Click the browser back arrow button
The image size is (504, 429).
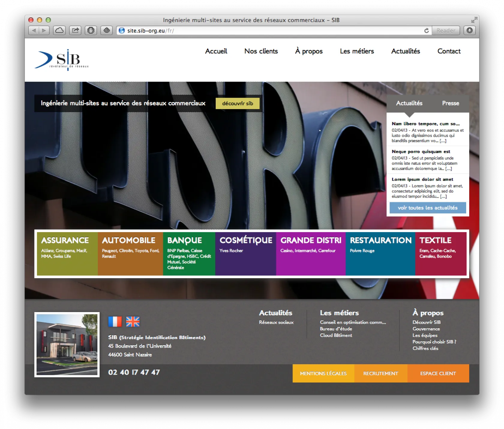(34, 31)
